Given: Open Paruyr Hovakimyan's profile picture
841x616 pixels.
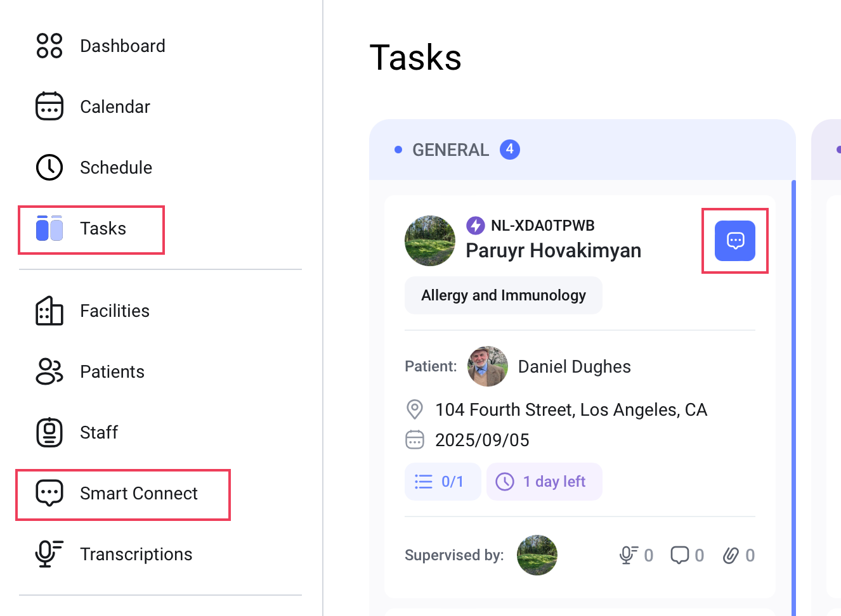Looking at the screenshot, I should 430,241.
